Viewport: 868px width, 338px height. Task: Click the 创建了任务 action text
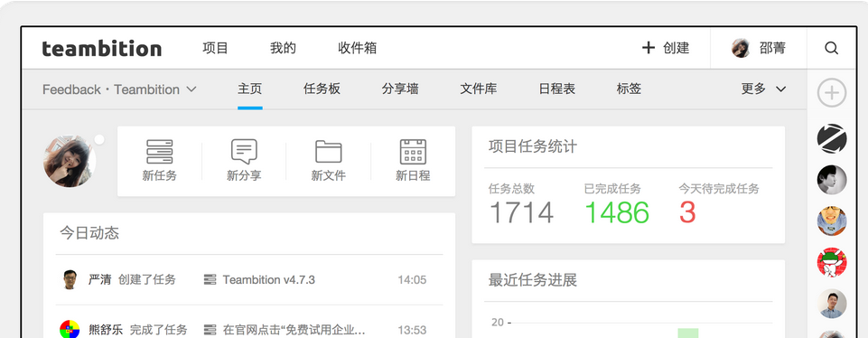[146, 280]
